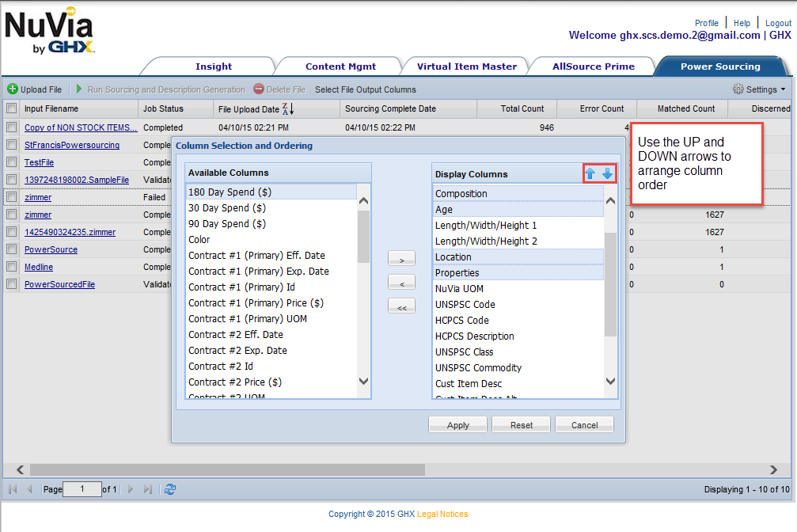Image resolution: width=797 pixels, height=532 pixels.
Task: Check the box for PowerSourcedFile row
Action: click(11, 283)
